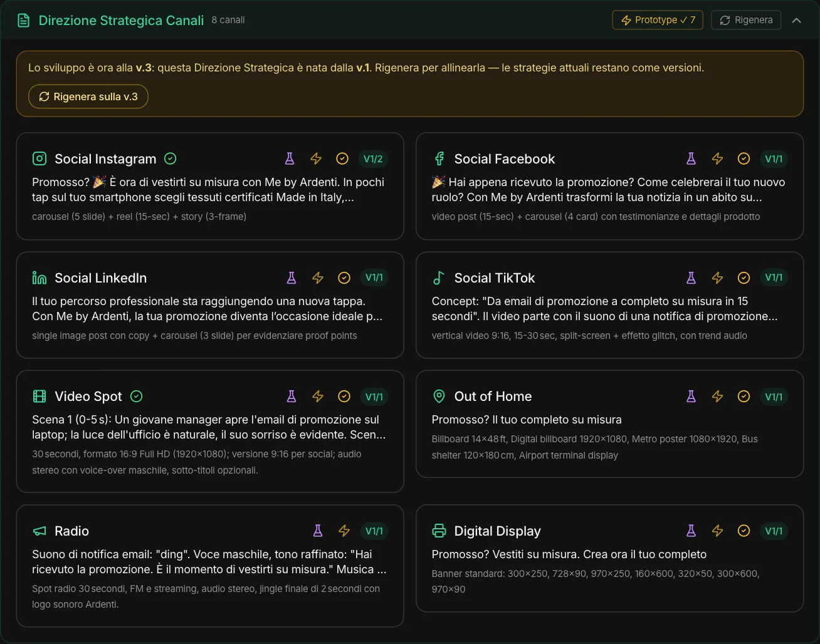The width and height of the screenshot is (820, 644).
Task: Click the lightning icon on Out of Home
Action: [x=717, y=396]
